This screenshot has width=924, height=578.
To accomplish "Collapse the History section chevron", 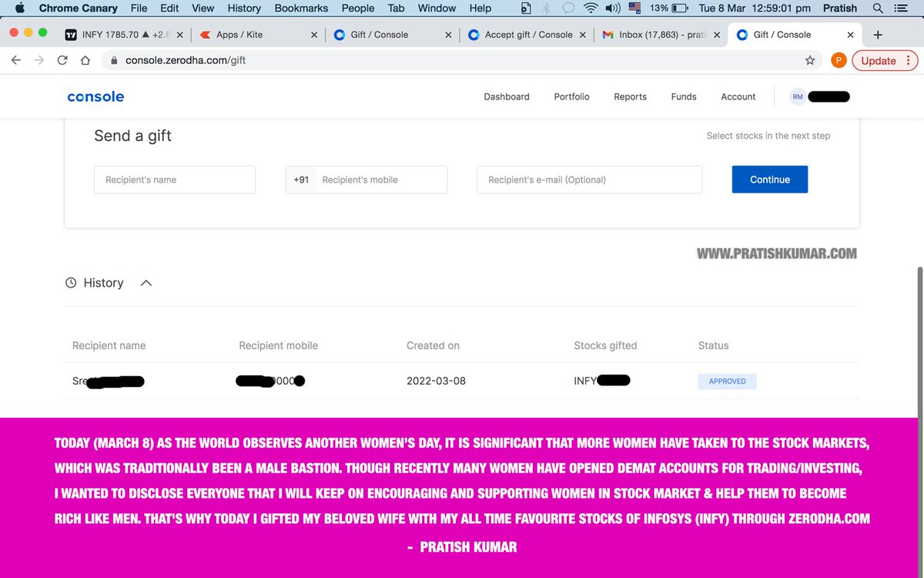I will coord(146,283).
